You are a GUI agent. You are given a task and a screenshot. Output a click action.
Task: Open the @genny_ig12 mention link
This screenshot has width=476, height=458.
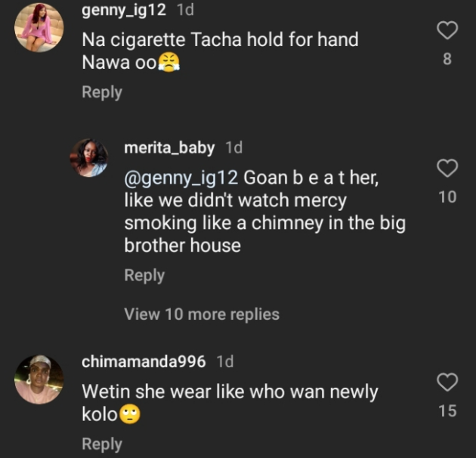tap(181, 178)
